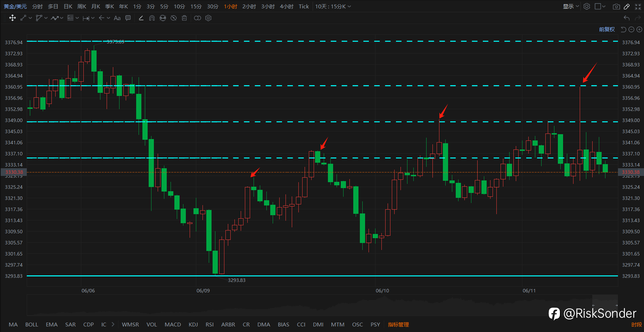This screenshot has width=644, height=332.
Task: Click the 时段 button at bottom right
Action: (x=636, y=324)
